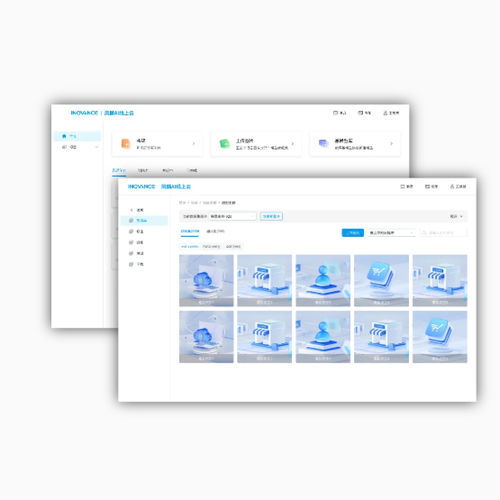Click first breadcrumb link in front window
This screenshot has height=500, width=500.
(182, 203)
